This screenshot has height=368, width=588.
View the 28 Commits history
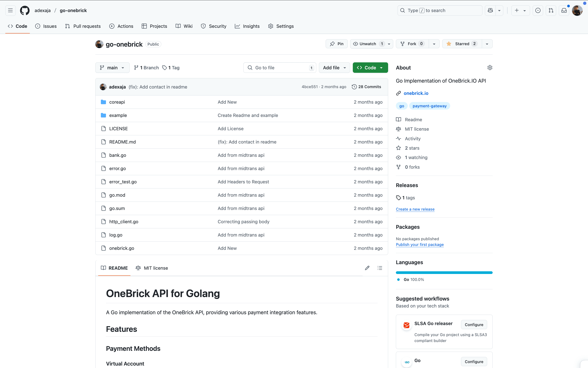366,87
